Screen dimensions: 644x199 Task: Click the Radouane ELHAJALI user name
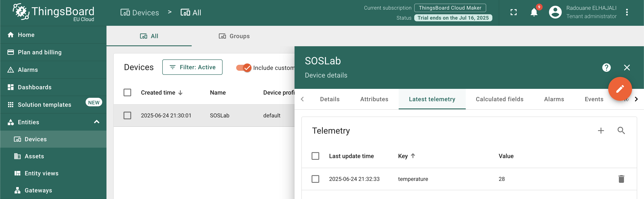coord(591,8)
